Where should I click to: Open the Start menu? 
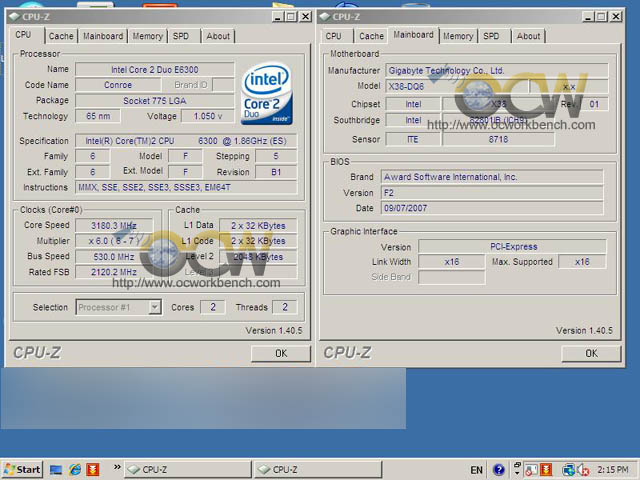click(x=23, y=469)
